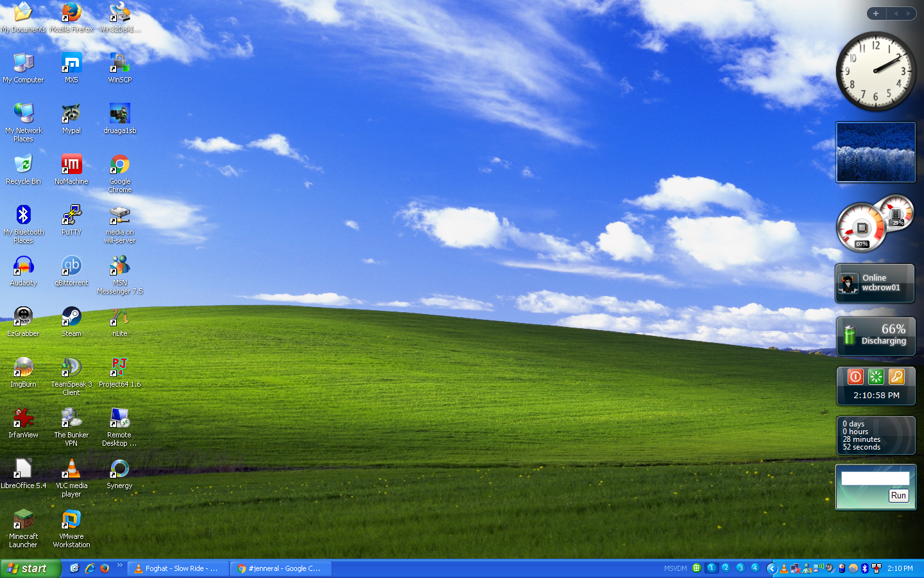Screen dimensions: 924x578
Task: Click the Start button
Action: [30, 568]
